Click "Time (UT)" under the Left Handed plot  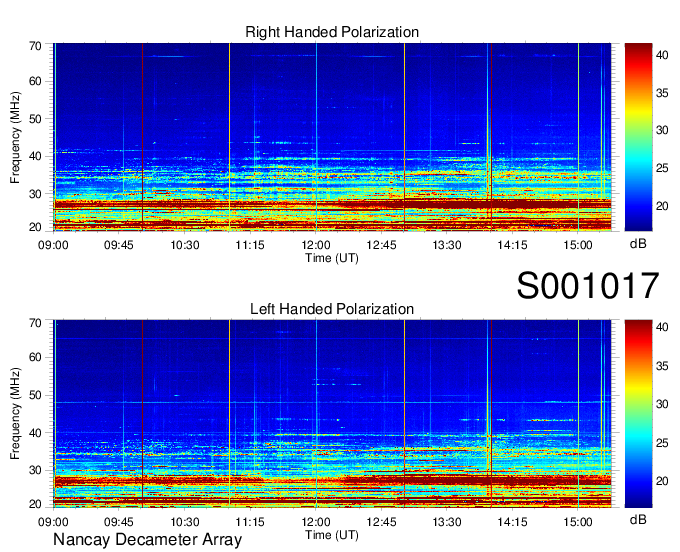332,535
